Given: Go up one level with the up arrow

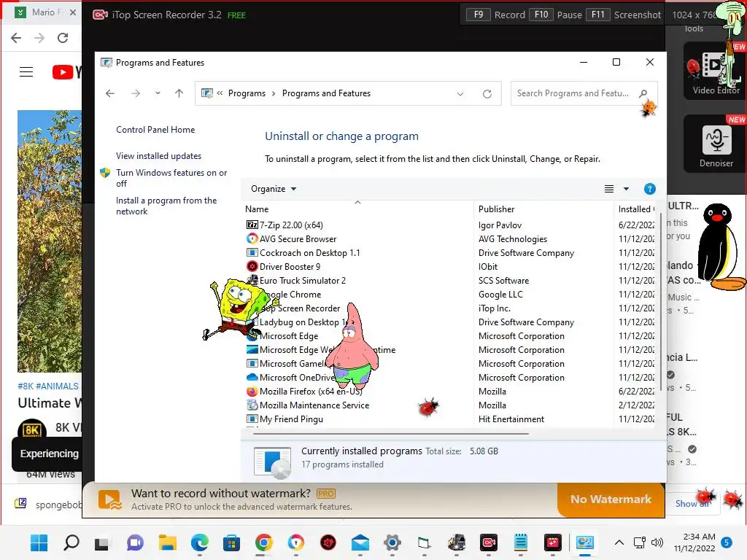Looking at the screenshot, I should [179, 93].
